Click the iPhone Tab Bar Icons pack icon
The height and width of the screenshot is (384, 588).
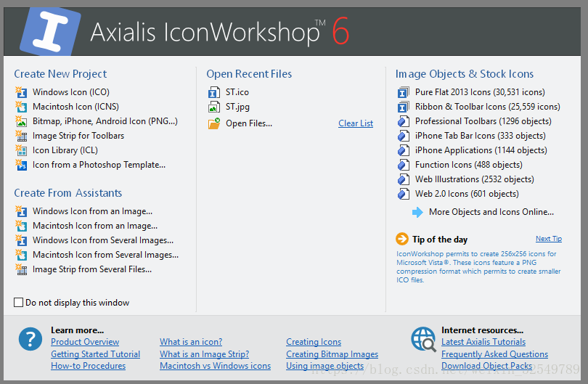point(404,136)
